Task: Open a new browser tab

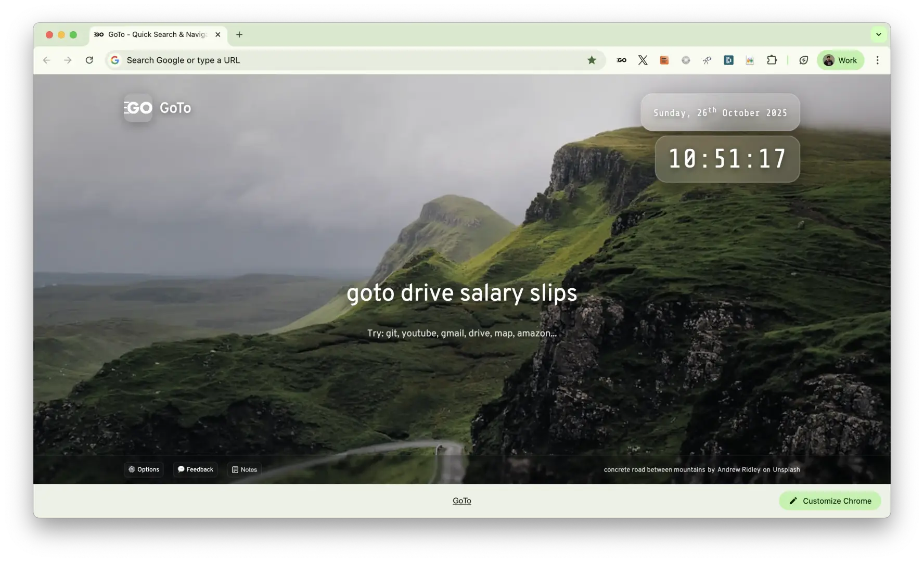Action: (x=239, y=34)
